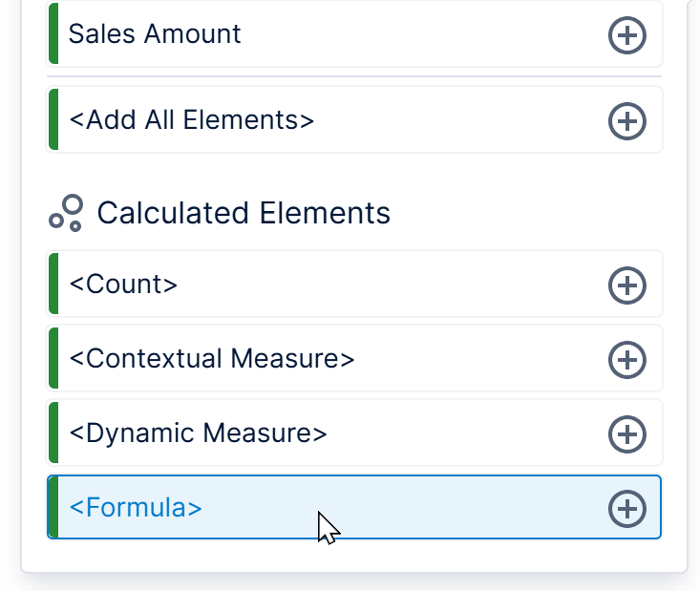The image size is (700, 591).
Task: Click the plus icon beside Contextual Measure
Action: (x=626, y=360)
